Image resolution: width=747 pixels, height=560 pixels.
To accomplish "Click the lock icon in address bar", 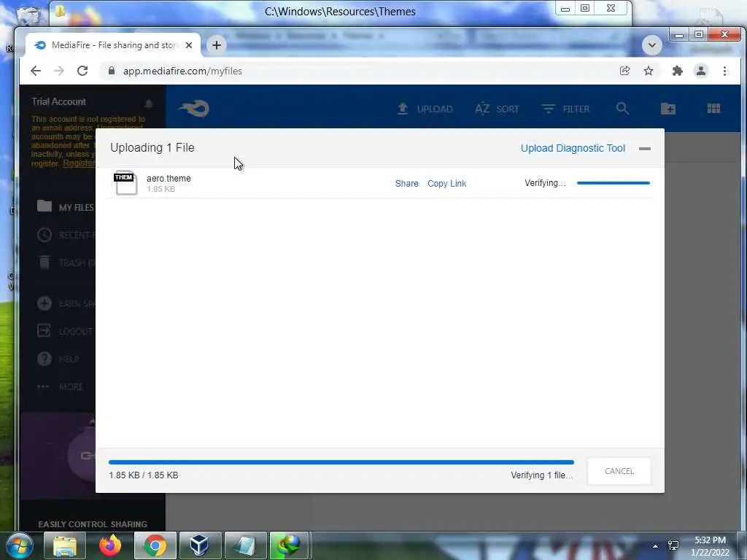I will pos(112,71).
